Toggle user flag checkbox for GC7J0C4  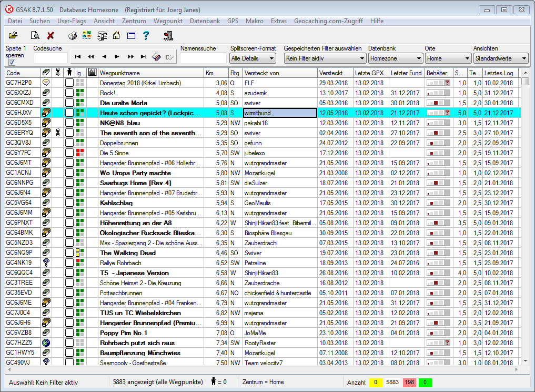click(x=69, y=313)
